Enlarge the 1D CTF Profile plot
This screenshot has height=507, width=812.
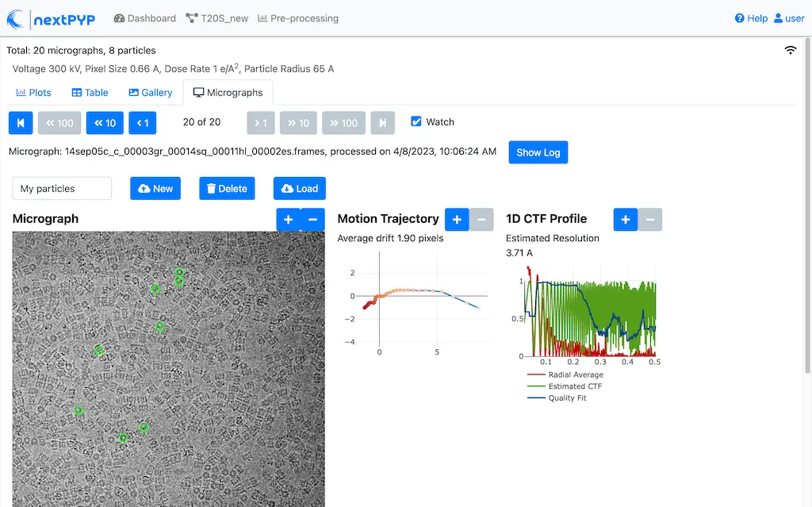pyautogui.click(x=626, y=219)
